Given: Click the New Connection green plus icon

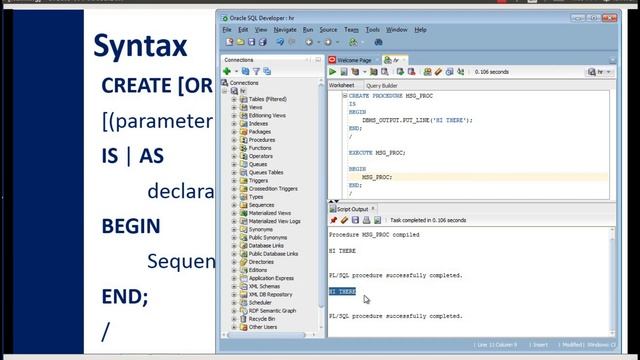Looking at the screenshot, I should click(x=227, y=71).
